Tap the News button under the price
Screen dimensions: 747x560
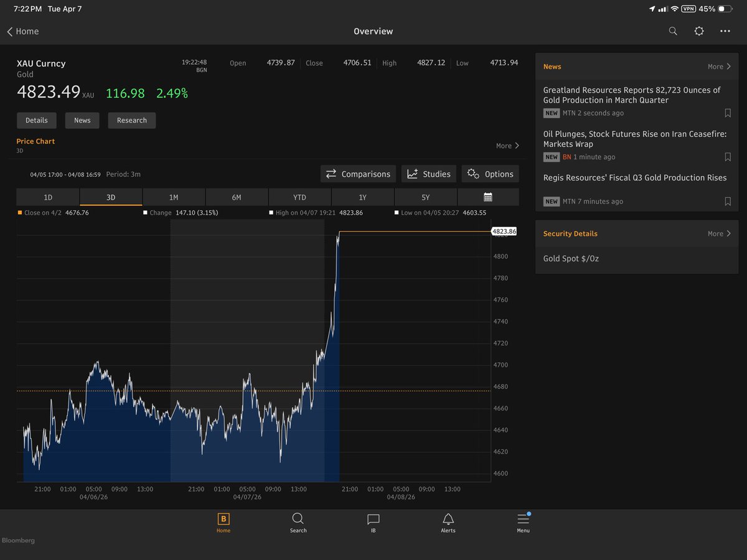tap(82, 121)
